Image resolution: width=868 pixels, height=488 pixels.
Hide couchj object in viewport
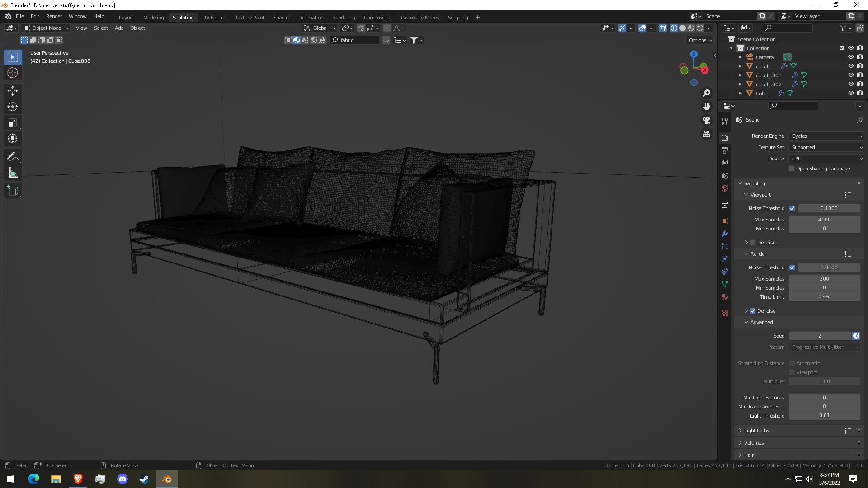point(851,66)
